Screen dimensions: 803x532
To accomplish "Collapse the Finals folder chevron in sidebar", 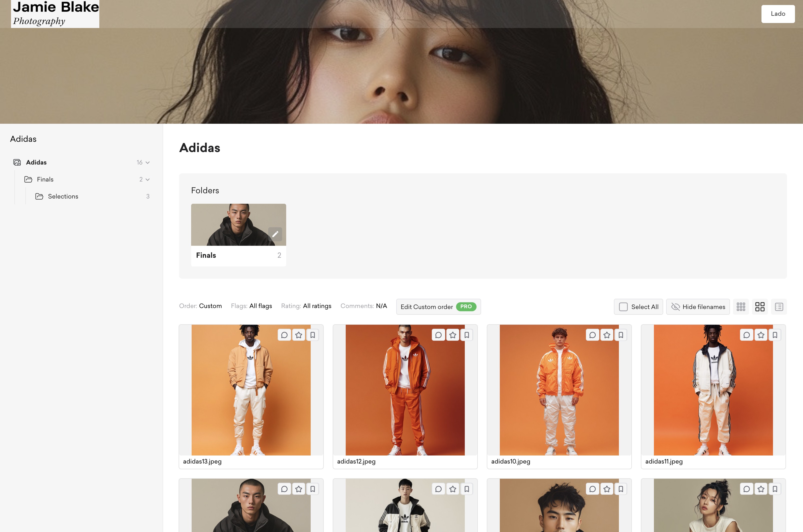I will [x=148, y=179].
